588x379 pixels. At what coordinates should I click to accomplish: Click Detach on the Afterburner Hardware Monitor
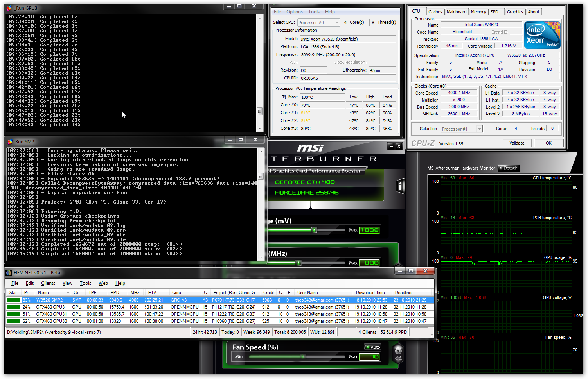click(x=508, y=168)
